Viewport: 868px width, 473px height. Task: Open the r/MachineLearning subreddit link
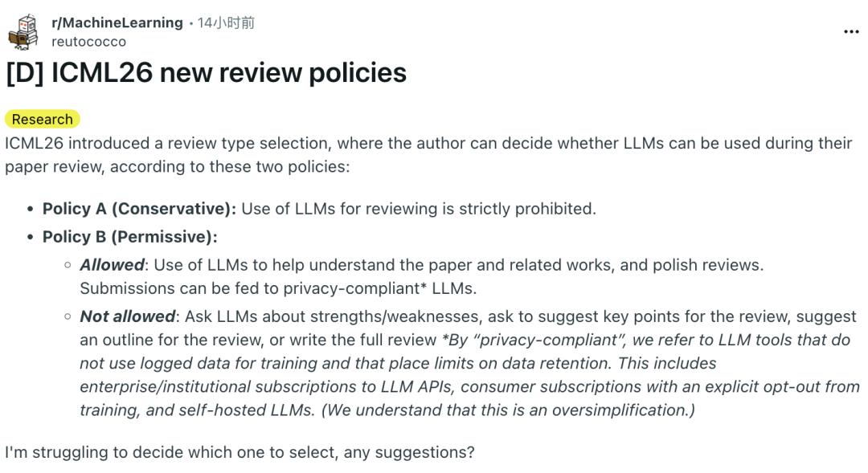(x=117, y=22)
